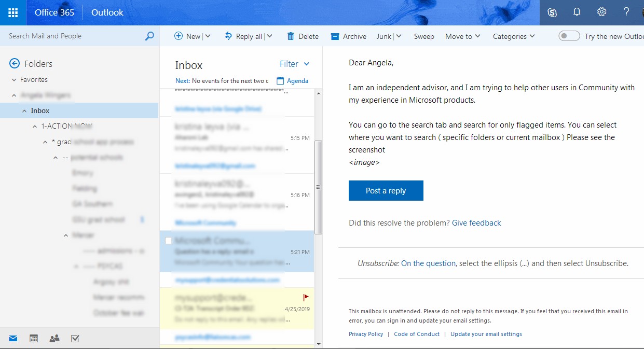
Task: Open the Reply all dropdown arrow
Action: [270, 36]
